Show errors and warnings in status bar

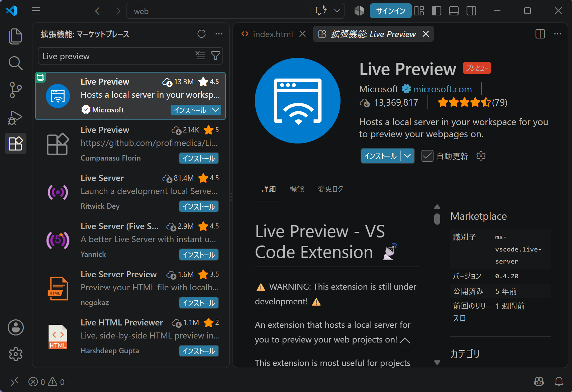[46, 382]
